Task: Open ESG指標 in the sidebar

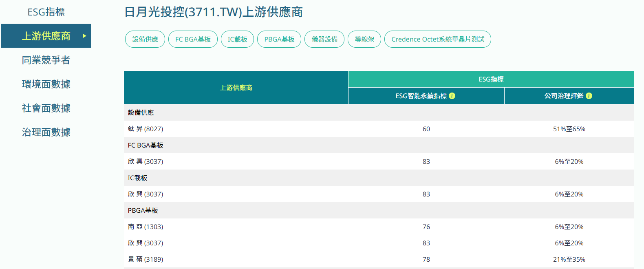Action: pyautogui.click(x=46, y=12)
